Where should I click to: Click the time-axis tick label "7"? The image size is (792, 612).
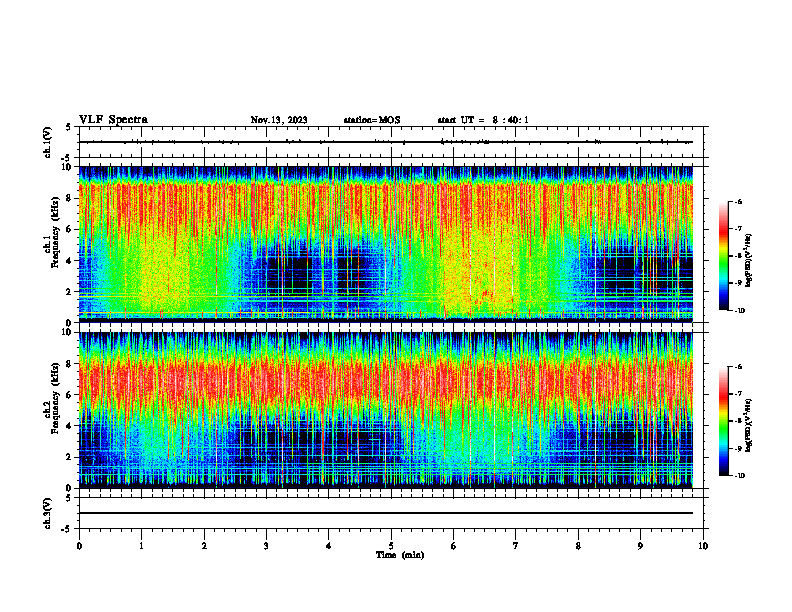(x=516, y=546)
